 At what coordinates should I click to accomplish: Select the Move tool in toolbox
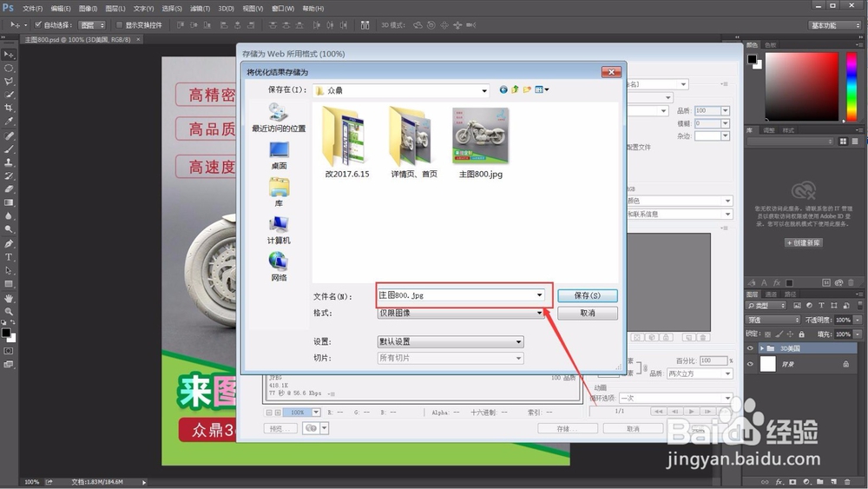click(x=9, y=54)
